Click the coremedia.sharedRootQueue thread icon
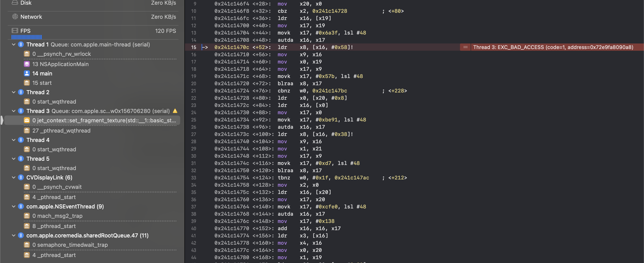The image size is (644, 263). [x=21, y=236]
